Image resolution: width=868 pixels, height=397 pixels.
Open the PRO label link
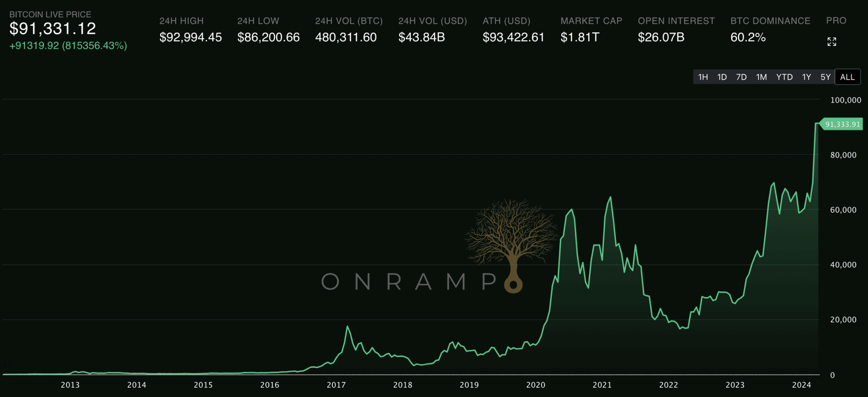pos(836,21)
